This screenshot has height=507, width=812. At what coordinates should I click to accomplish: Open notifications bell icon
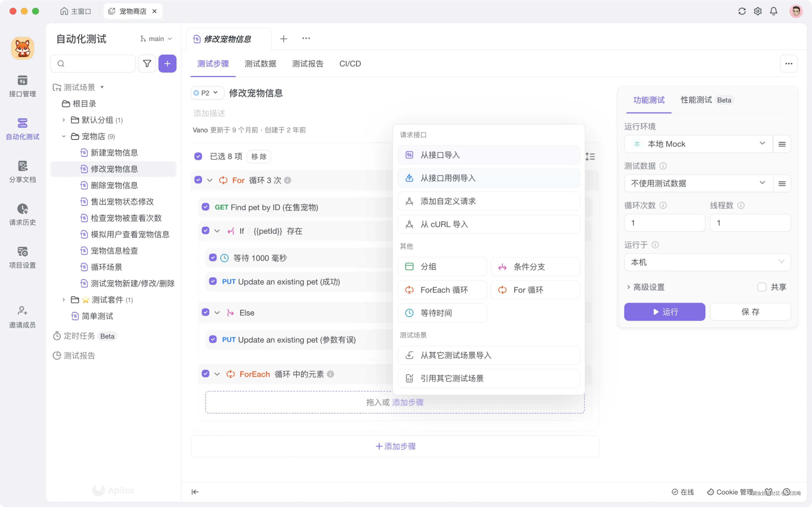point(773,11)
